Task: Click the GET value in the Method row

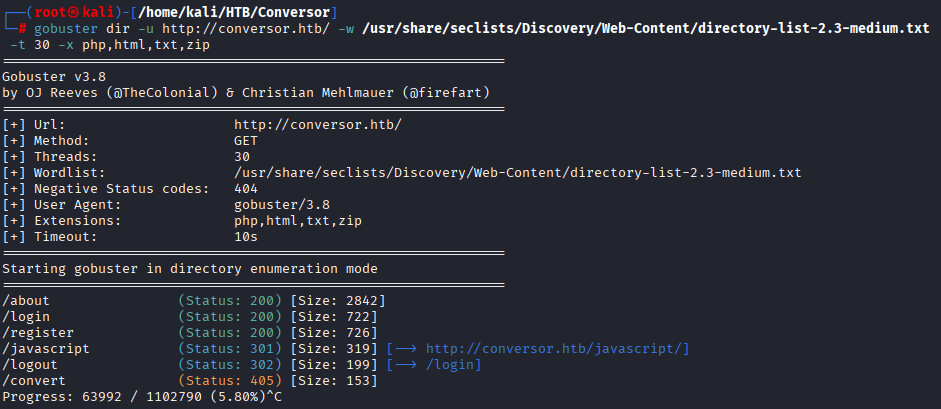Action: 246,141
